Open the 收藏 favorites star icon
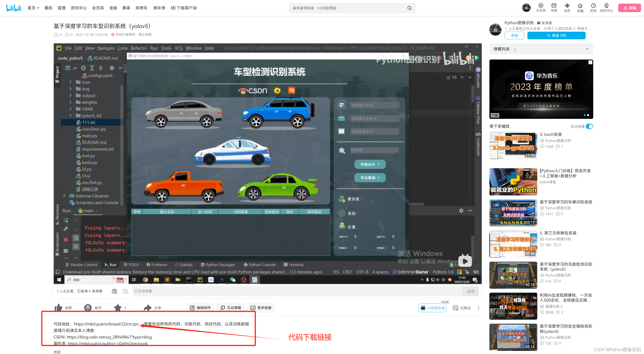Viewport: 644px width, 354px height. 580,8
